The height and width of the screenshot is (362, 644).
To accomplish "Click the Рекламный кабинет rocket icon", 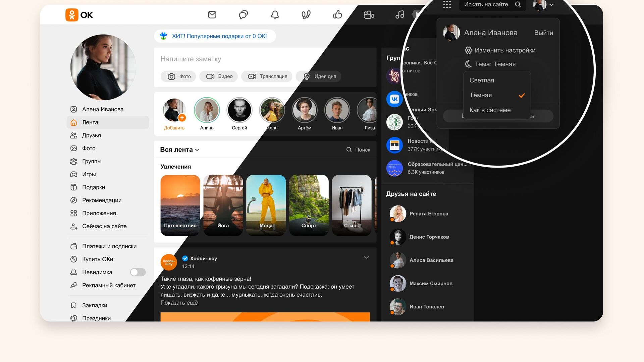I will (x=74, y=285).
